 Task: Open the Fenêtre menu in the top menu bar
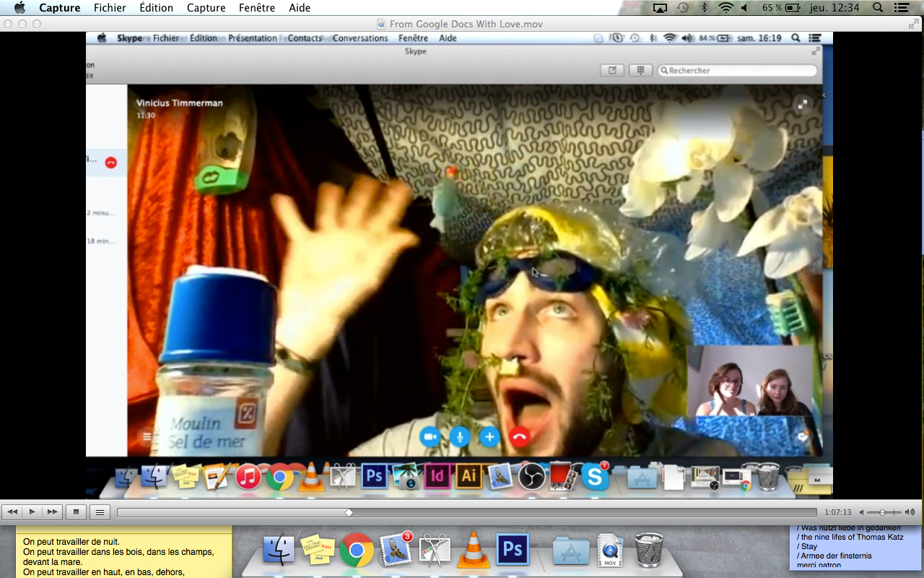click(257, 8)
